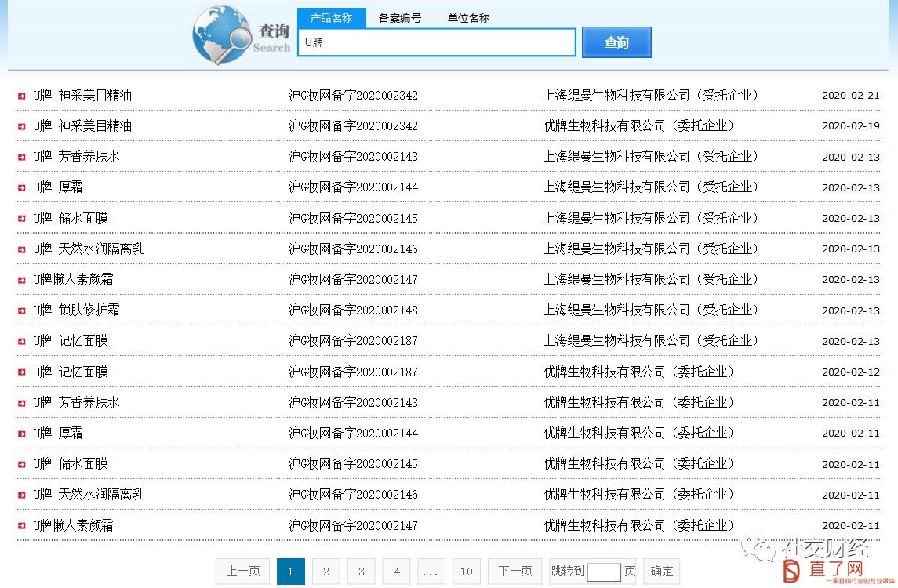Image resolution: width=898 pixels, height=588 pixels.
Task: Click red arrow icon beside U牌懒人素颜霜 dated 2020-02-13
Action: click(x=22, y=280)
